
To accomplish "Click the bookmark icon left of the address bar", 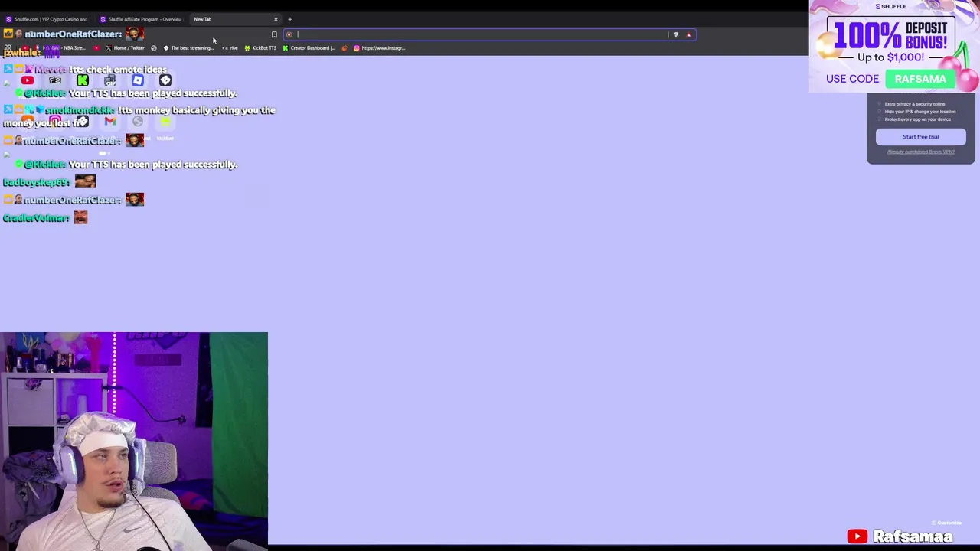I will [x=274, y=34].
